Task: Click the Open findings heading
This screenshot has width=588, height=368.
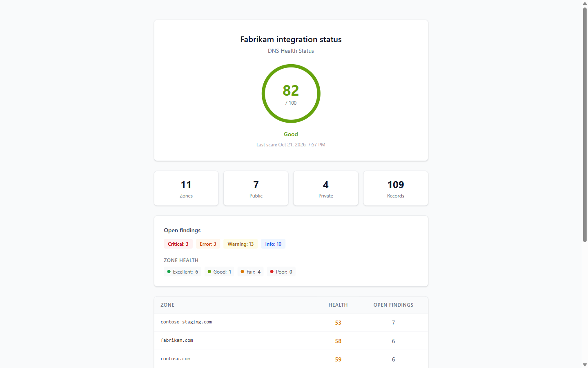Action: tap(182, 230)
